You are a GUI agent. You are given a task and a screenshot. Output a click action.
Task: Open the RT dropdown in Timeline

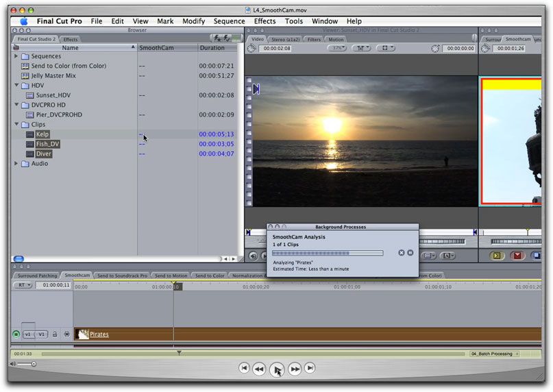pyautogui.click(x=23, y=285)
